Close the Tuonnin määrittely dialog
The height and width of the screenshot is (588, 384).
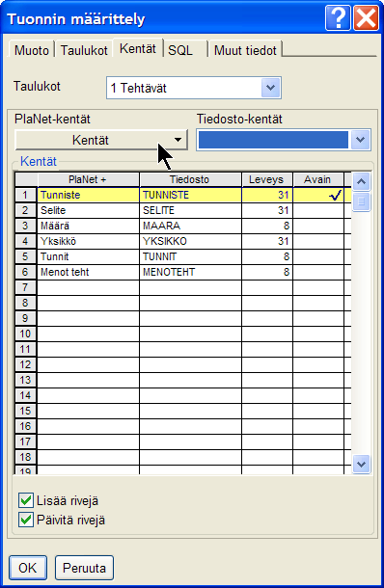pyautogui.click(x=367, y=17)
